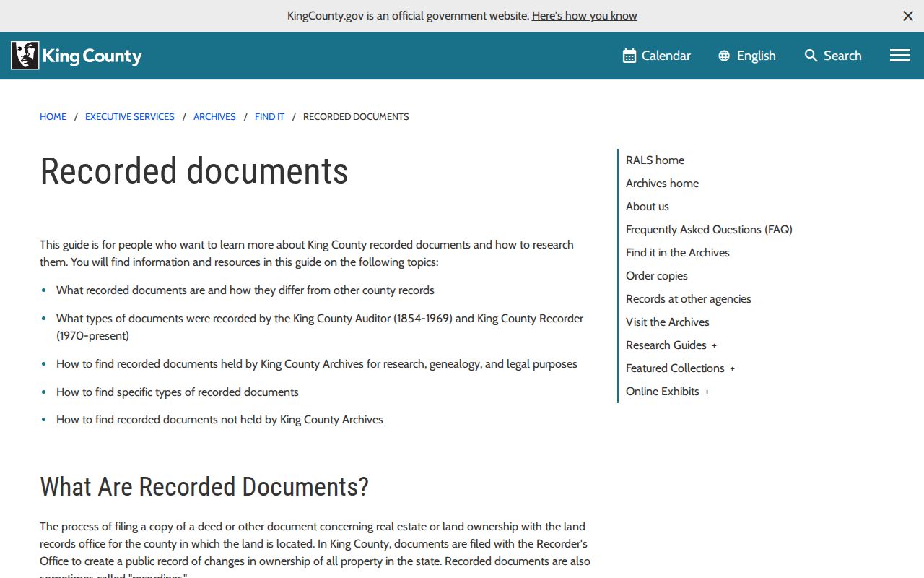Click the "Recorded documents" page heading
The image size is (924, 578).
coord(194,171)
